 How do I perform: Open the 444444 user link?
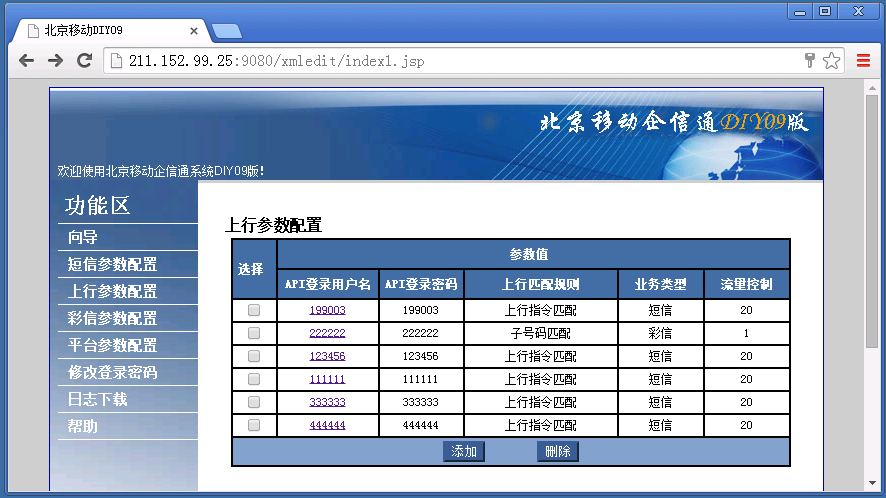tap(327, 425)
